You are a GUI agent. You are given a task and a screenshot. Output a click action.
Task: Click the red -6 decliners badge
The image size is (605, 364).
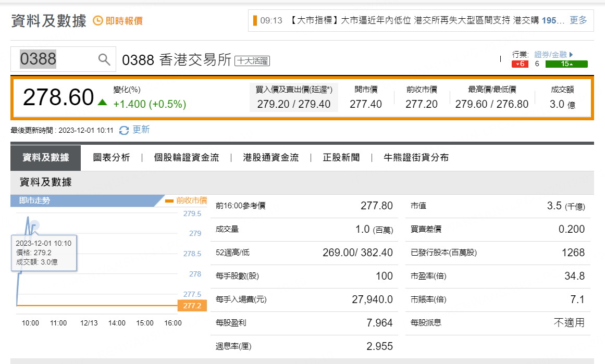(x=520, y=64)
